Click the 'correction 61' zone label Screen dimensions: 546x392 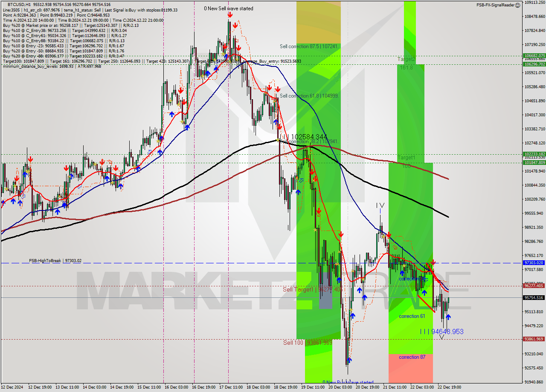[x=412, y=316]
